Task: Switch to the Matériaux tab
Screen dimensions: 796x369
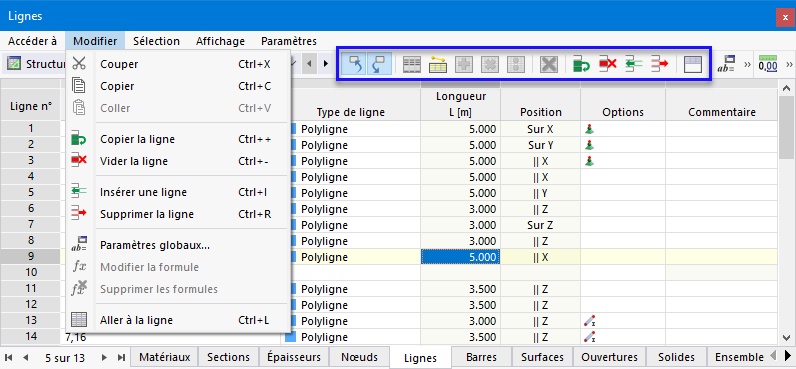Action: click(164, 357)
